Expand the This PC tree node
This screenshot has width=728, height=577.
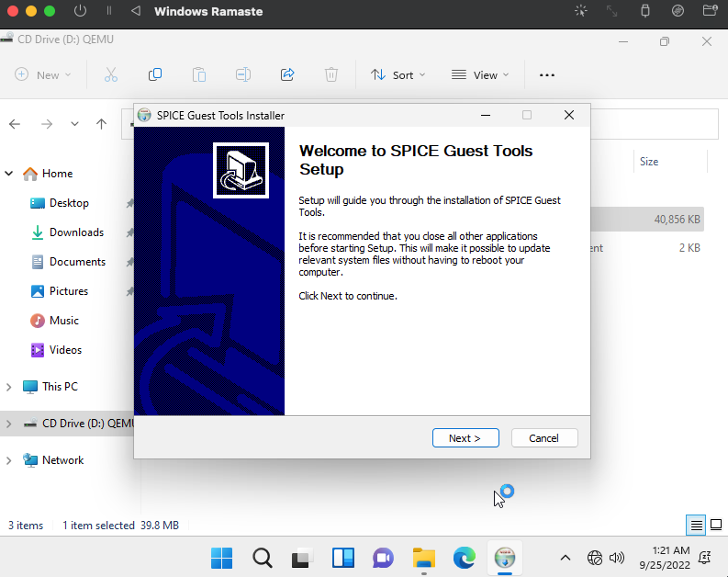(x=9, y=387)
